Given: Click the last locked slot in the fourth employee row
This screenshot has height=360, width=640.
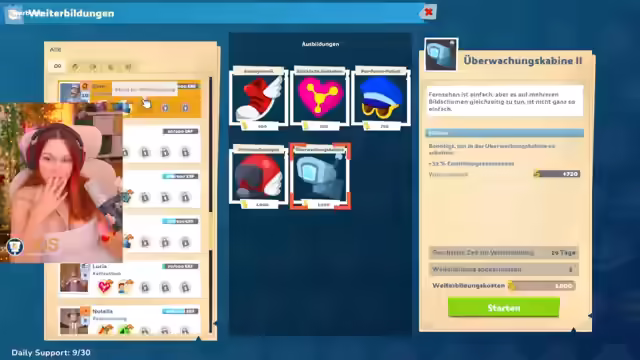Looking at the screenshot, I should (185, 242).
